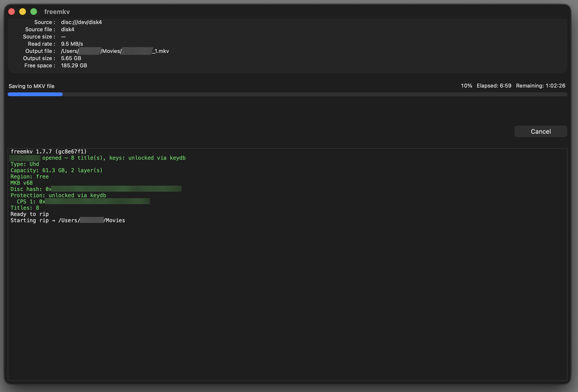Screen dimensions: 578x392
Task: Click the 'opened — 8 title(s)' log line
Action: click(97, 158)
